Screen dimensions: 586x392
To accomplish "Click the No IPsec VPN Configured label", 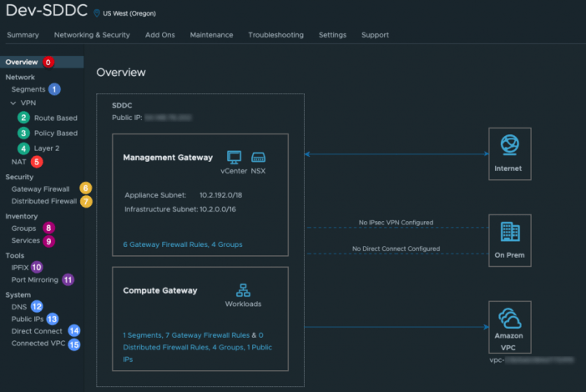I will 397,223.
